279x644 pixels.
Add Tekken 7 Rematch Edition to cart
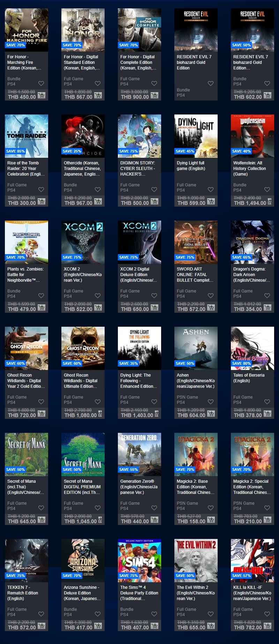(x=42, y=626)
